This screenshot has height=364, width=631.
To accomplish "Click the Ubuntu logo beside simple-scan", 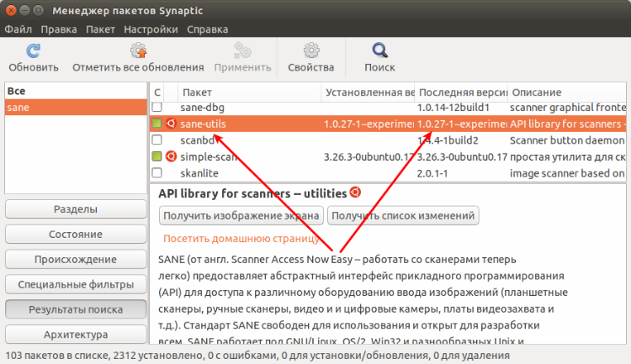I will coord(171,156).
